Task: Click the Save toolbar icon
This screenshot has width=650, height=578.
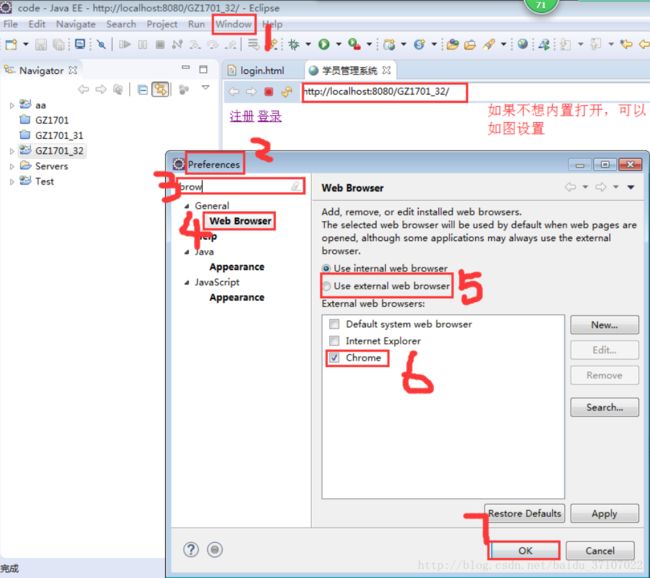Action: click(41, 44)
